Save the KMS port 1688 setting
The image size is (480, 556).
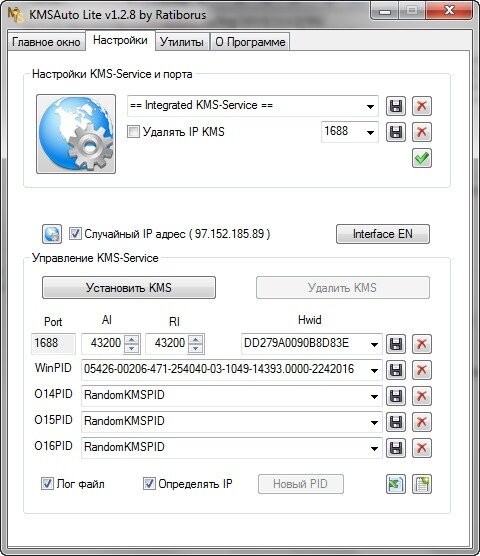tap(396, 132)
